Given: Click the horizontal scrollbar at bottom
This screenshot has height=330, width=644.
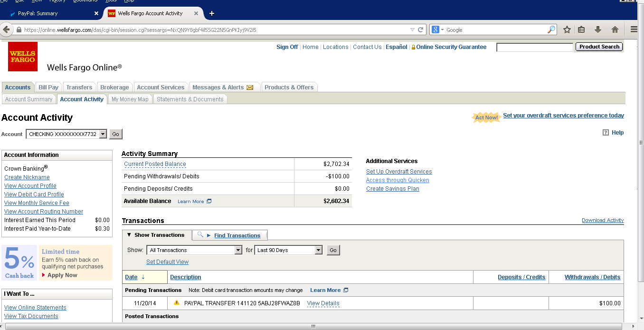Looking at the screenshot, I should [313, 326].
